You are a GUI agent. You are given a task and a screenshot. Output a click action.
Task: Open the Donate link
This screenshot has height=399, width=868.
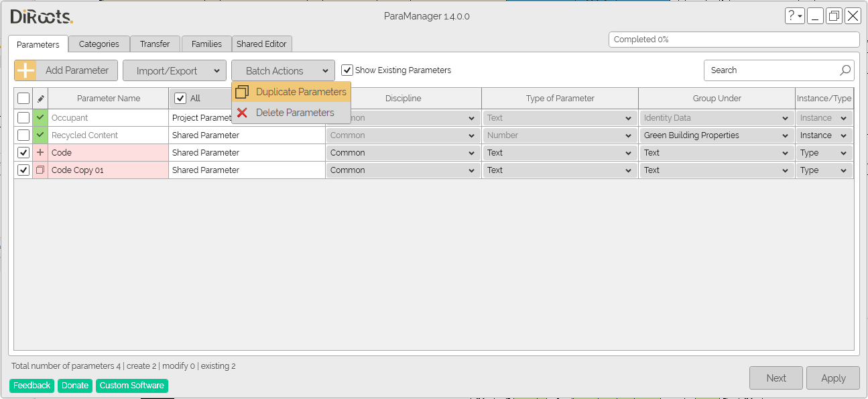tap(74, 385)
